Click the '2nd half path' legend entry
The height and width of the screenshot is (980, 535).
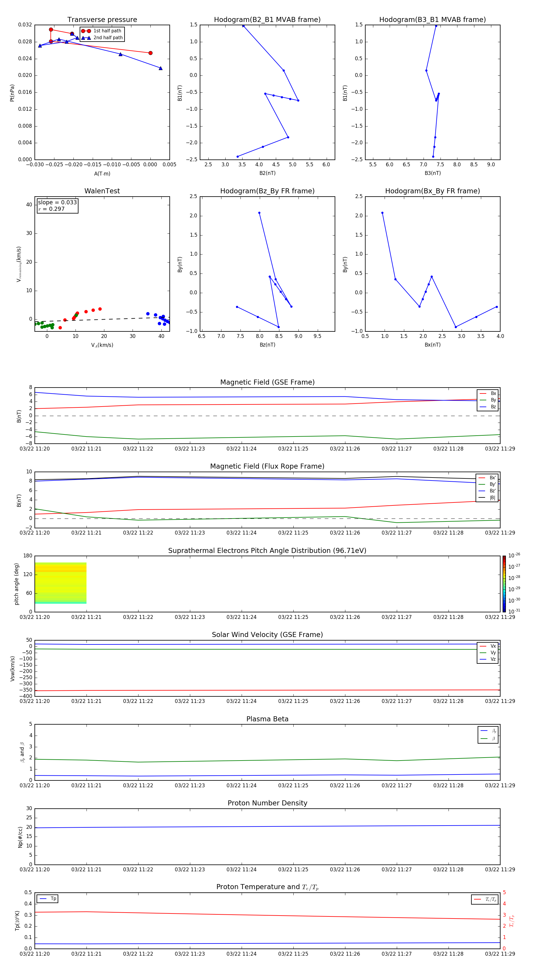point(102,38)
